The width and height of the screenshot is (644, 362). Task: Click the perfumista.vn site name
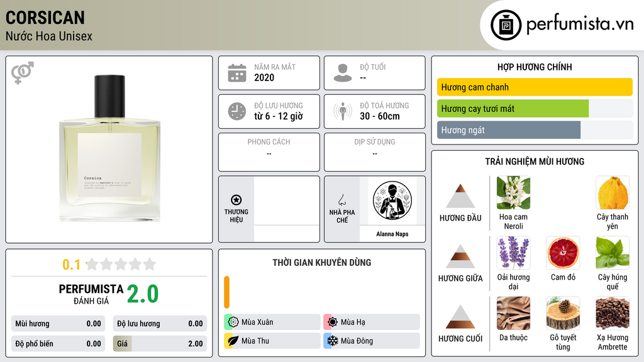click(x=580, y=24)
